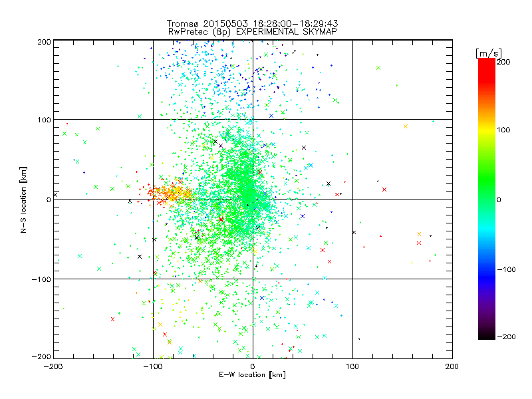Click the E-W axis tick label '200'
Image resolution: width=532 pixels, height=399 pixels.
452,366
